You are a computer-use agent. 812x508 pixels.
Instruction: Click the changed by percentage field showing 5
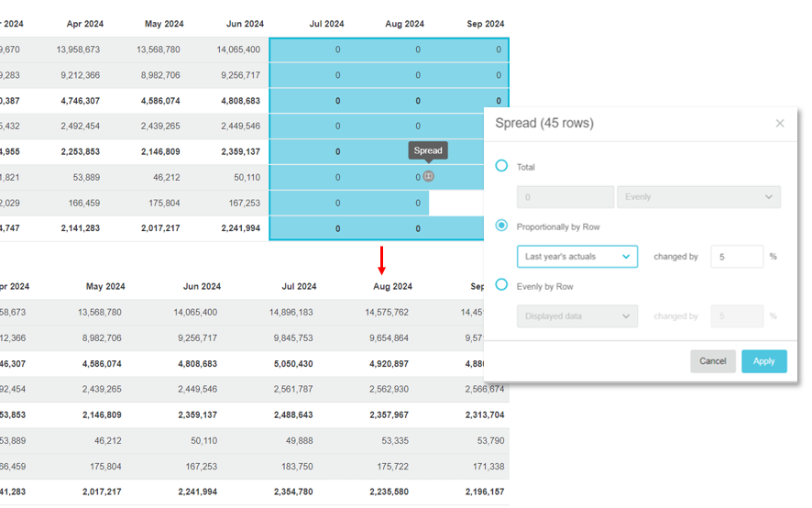coord(736,257)
